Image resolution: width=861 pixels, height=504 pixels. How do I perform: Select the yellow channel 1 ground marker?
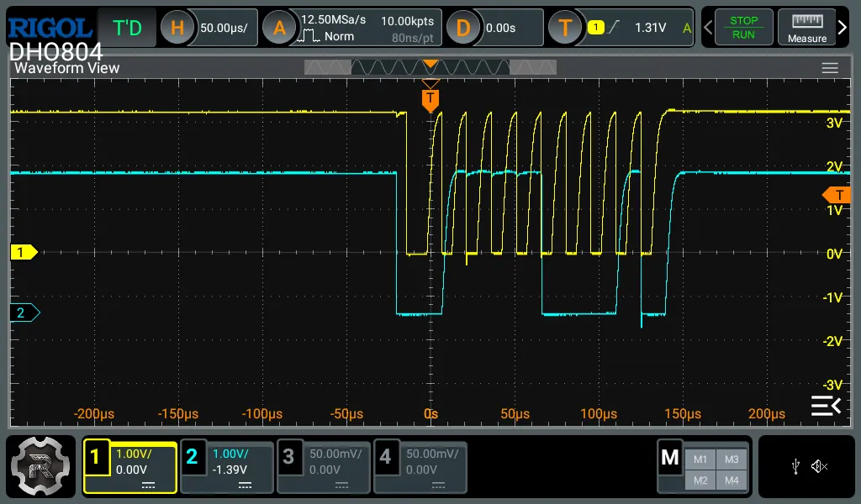coord(24,252)
